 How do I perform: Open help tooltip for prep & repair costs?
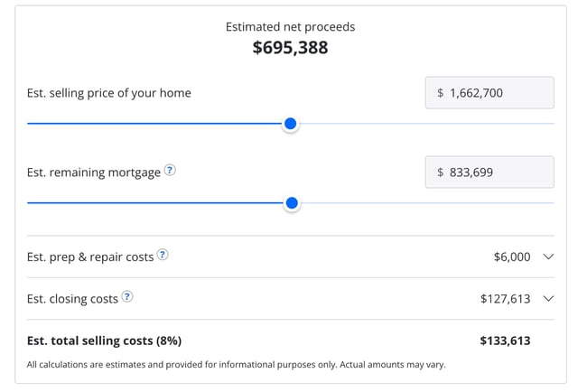[163, 256]
